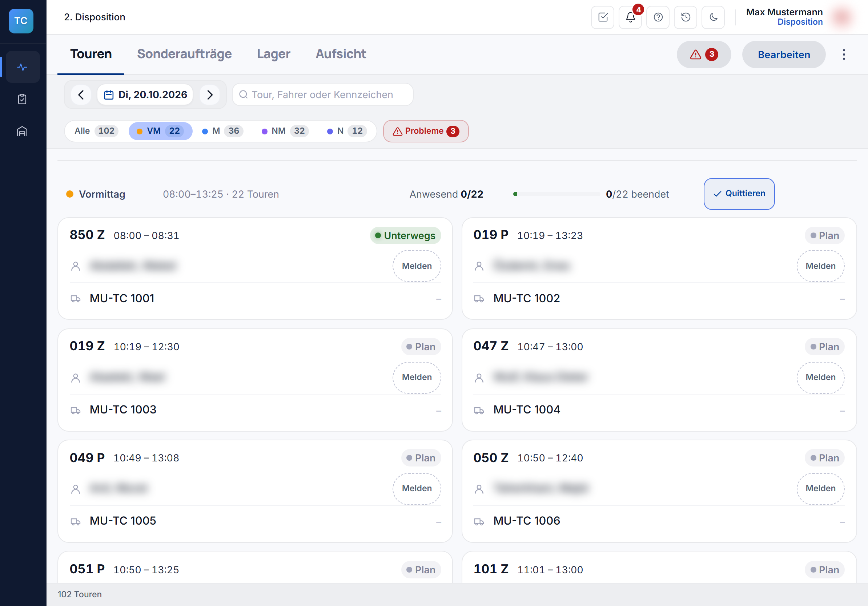Open the three-dot more options menu
The image size is (868, 606).
[844, 54]
